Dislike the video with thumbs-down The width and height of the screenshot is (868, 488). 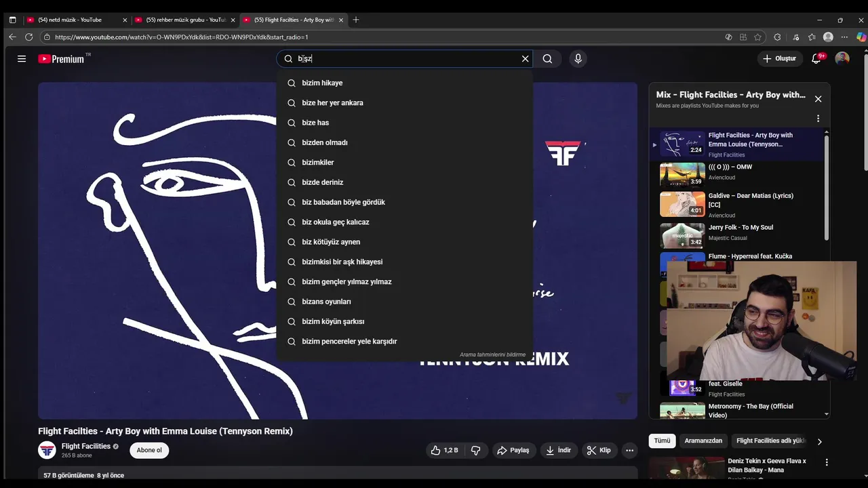(476, 450)
